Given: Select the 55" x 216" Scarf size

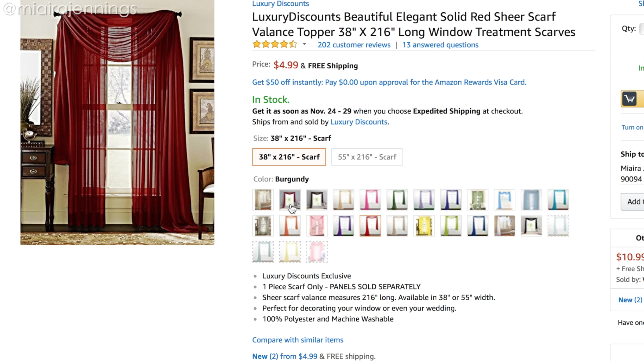Looking at the screenshot, I should tap(367, 157).
